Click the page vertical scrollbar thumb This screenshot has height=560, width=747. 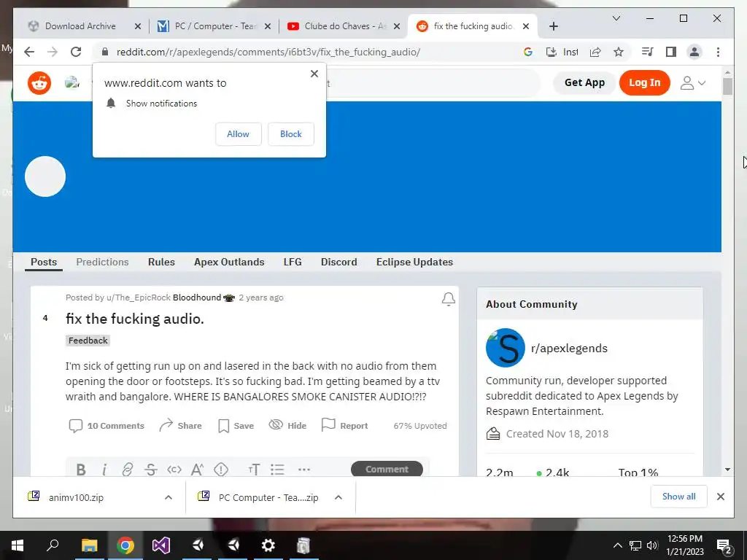(727, 86)
